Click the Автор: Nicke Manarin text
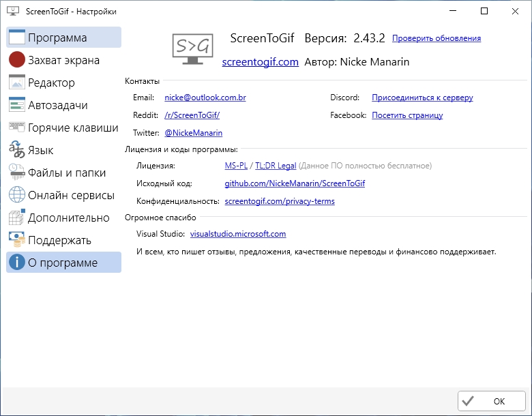 tap(357, 62)
